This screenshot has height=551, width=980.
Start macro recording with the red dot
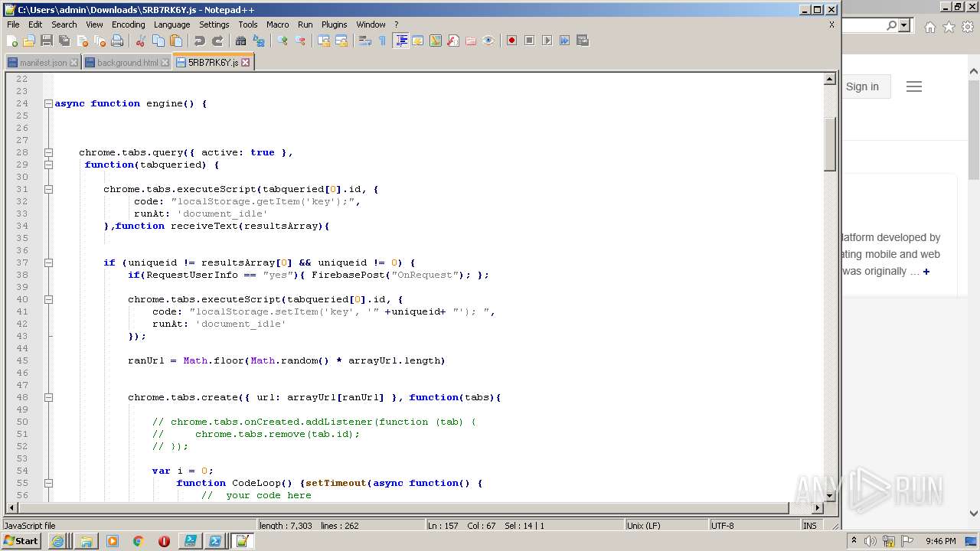(x=511, y=41)
